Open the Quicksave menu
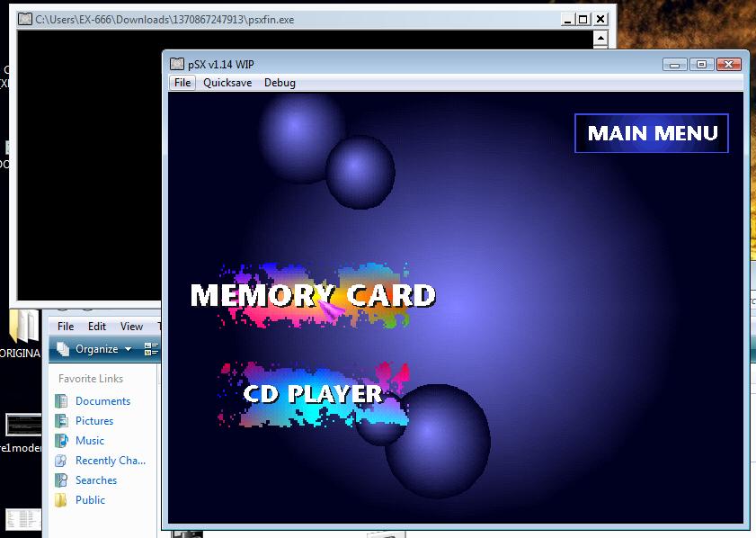Screen dimensions: 756x538 [227, 83]
